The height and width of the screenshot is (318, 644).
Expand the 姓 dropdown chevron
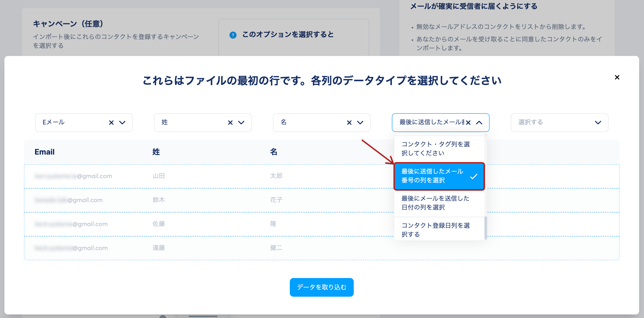pyautogui.click(x=241, y=123)
